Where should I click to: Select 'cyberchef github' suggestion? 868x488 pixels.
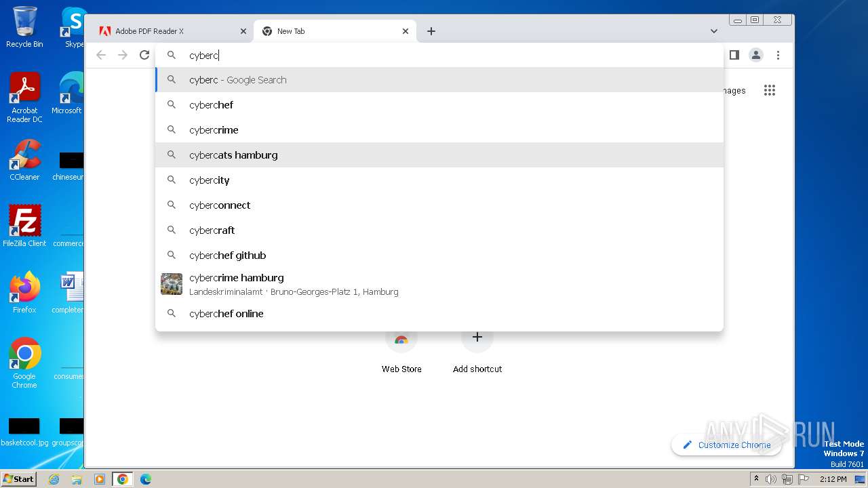pos(439,256)
